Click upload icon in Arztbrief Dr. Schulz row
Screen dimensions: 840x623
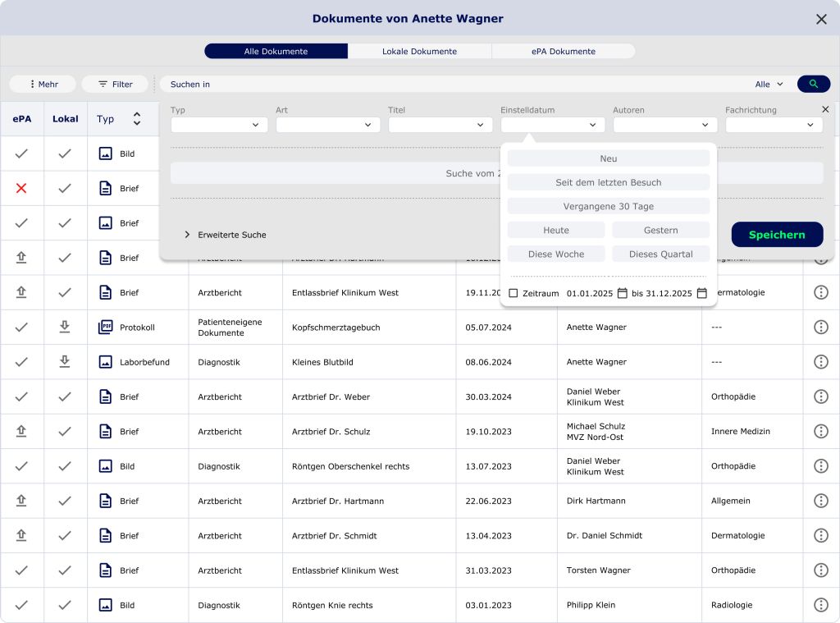pyautogui.click(x=21, y=431)
